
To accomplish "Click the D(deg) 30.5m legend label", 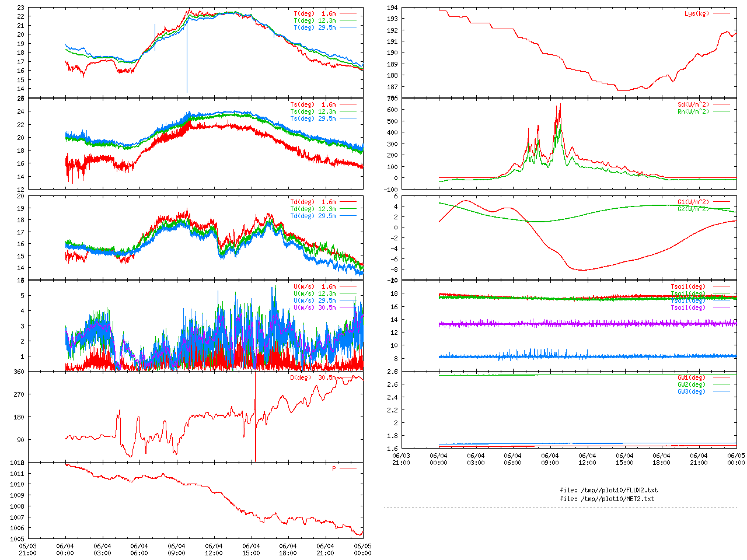I will (313, 377).
